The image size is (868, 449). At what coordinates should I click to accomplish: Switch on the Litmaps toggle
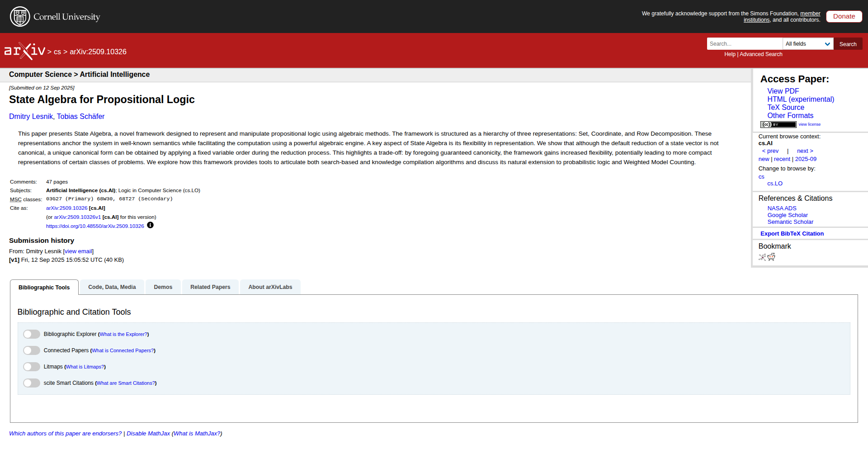coord(32,367)
